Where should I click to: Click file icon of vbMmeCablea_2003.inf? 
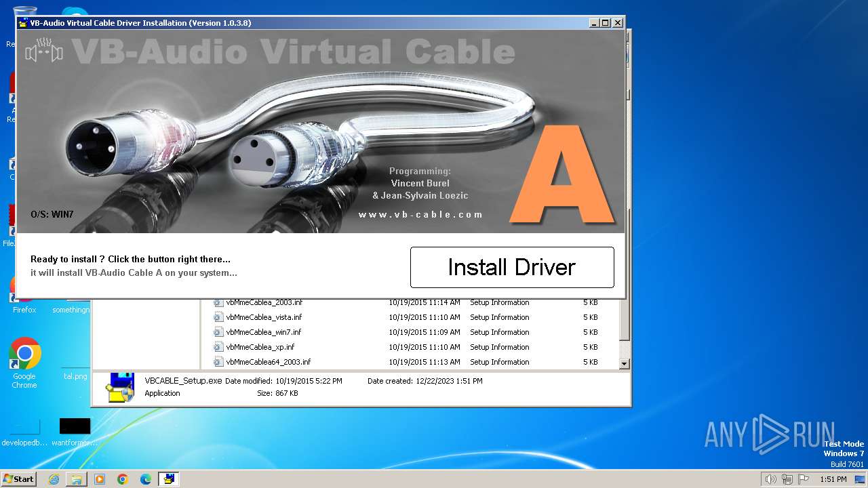point(218,302)
